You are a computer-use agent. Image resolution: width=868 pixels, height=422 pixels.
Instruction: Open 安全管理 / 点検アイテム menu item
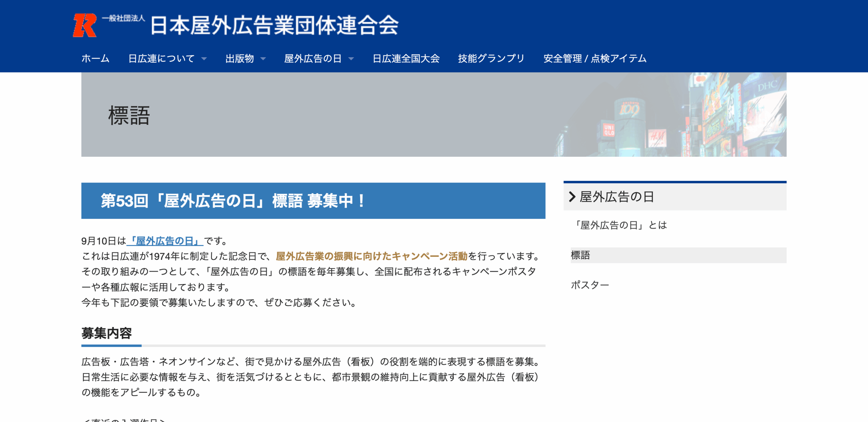point(595,59)
